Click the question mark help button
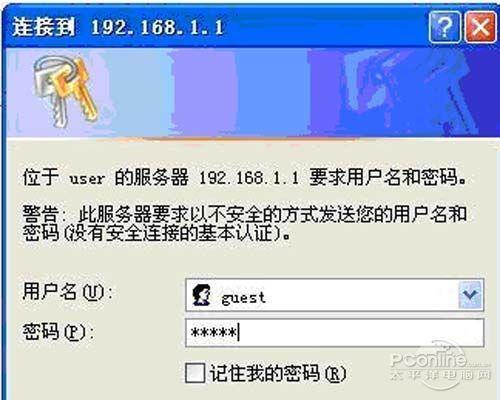 (x=445, y=27)
